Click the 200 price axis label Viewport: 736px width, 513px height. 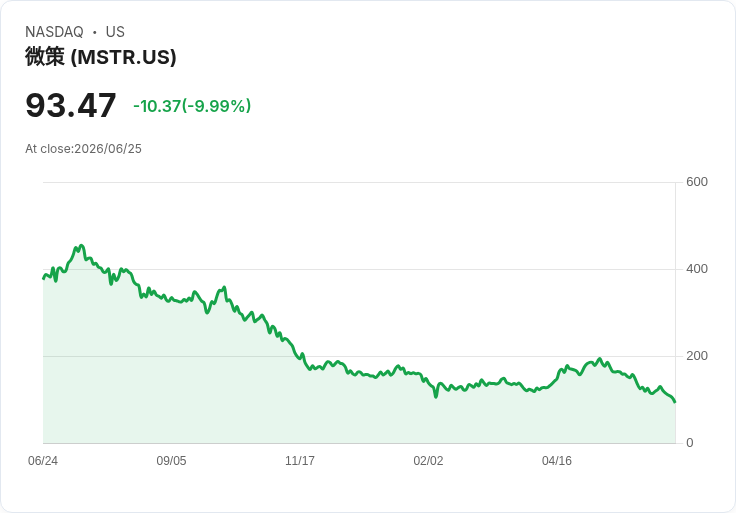pyautogui.click(x=697, y=356)
